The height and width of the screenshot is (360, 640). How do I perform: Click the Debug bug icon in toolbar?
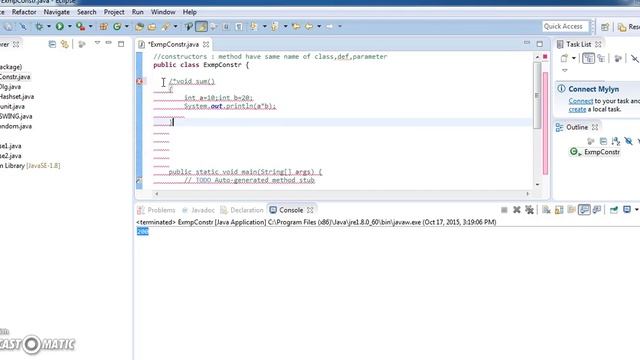pos(39,27)
